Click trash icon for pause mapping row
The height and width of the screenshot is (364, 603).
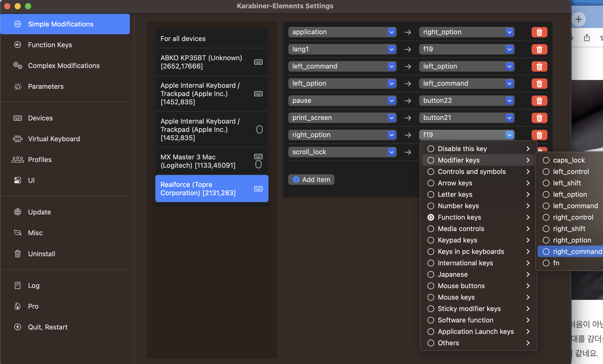[539, 101]
